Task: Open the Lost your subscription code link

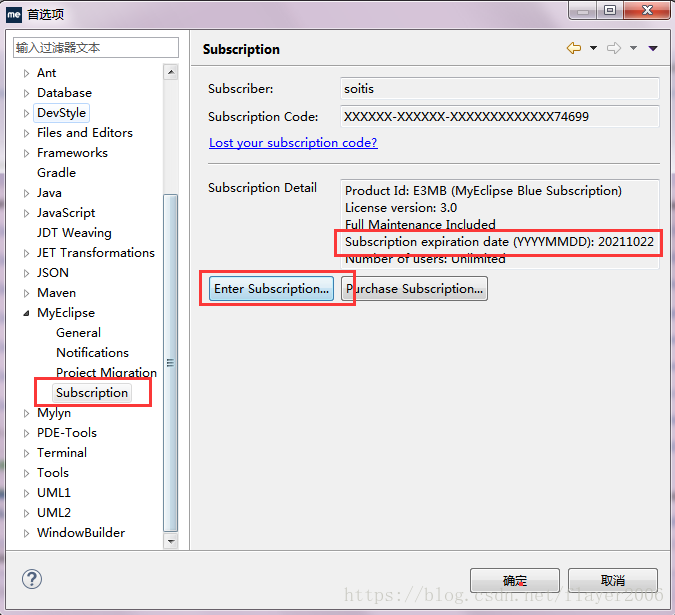Action: 293,142
